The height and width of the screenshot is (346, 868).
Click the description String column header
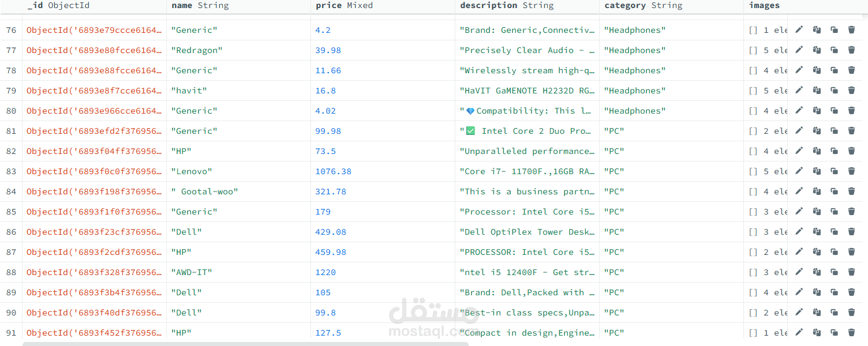point(507,6)
